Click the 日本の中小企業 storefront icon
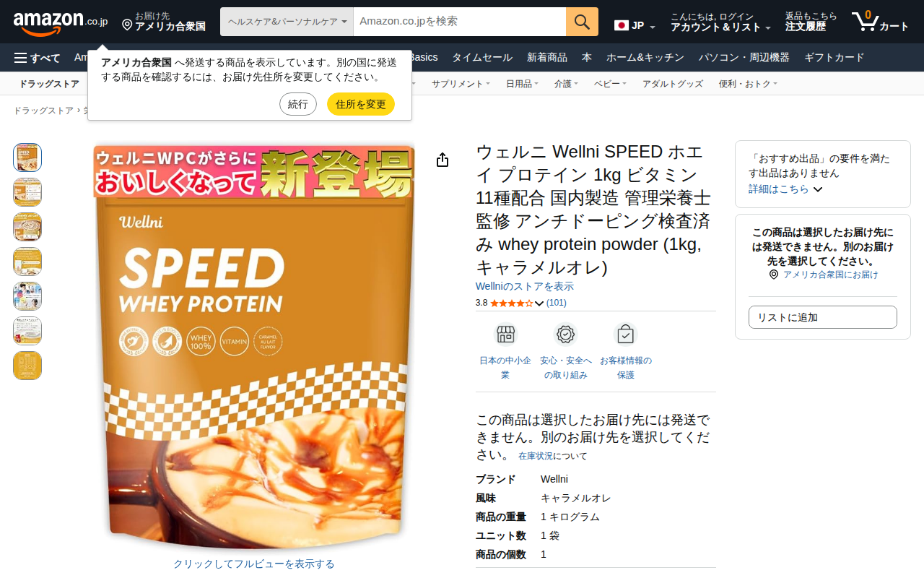 pos(505,335)
